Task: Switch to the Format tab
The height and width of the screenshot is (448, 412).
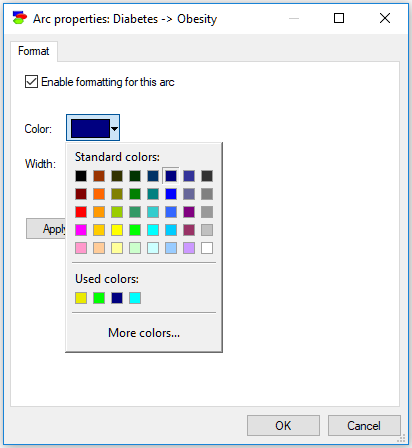Action: click(34, 51)
